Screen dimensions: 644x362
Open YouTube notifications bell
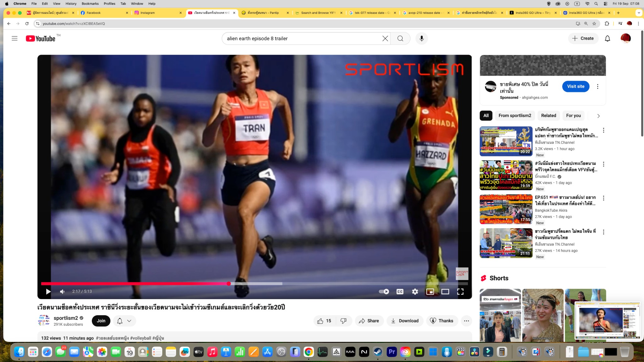point(608,38)
